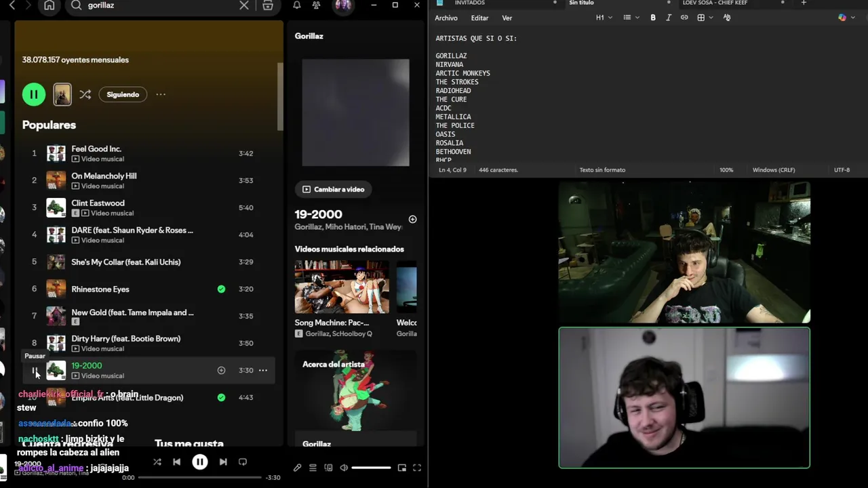The width and height of the screenshot is (868, 488).
Task: Click the Texto sin formato status entry
Action: (x=602, y=170)
